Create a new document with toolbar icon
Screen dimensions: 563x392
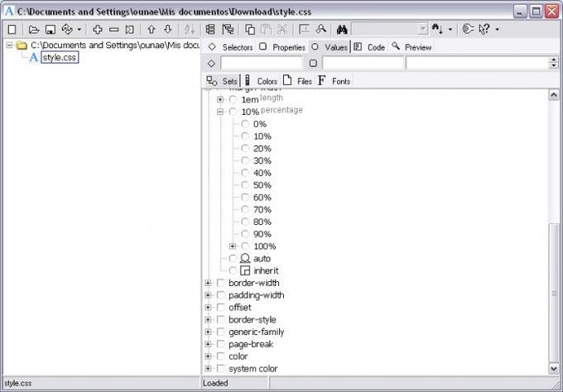pos(12,30)
